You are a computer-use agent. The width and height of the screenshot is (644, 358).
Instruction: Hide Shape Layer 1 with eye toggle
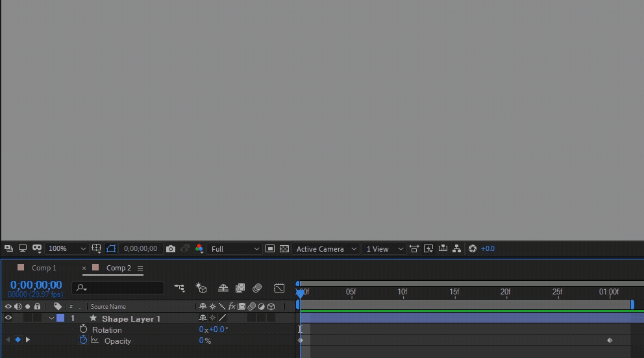(8, 318)
